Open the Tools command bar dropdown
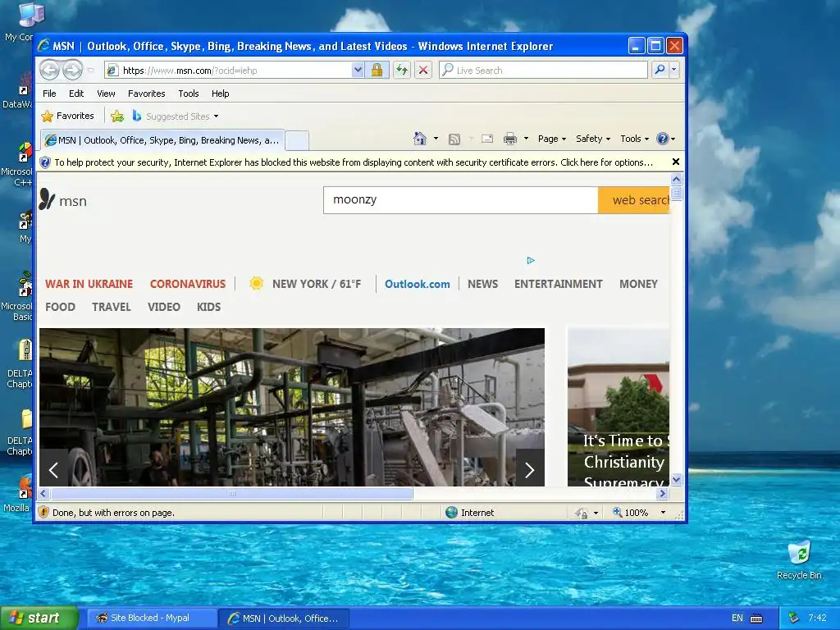Viewport: 840px width, 630px height. (x=634, y=139)
